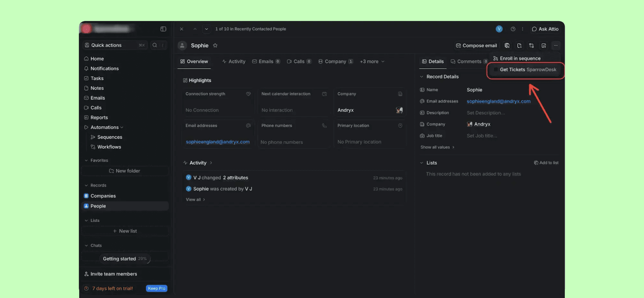
Task: Open Notifications in sidebar
Action: click(x=125, y=68)
